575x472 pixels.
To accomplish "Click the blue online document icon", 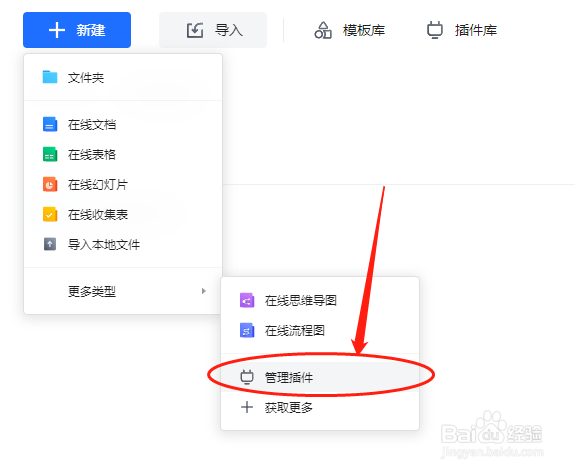I will pyautogui.click(x=50, y=124).
